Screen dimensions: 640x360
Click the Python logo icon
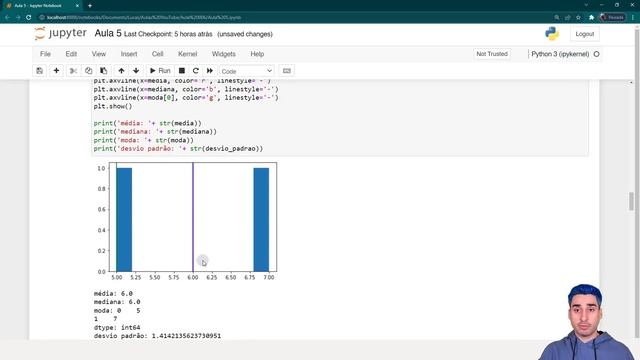click(x=552, y=34)
